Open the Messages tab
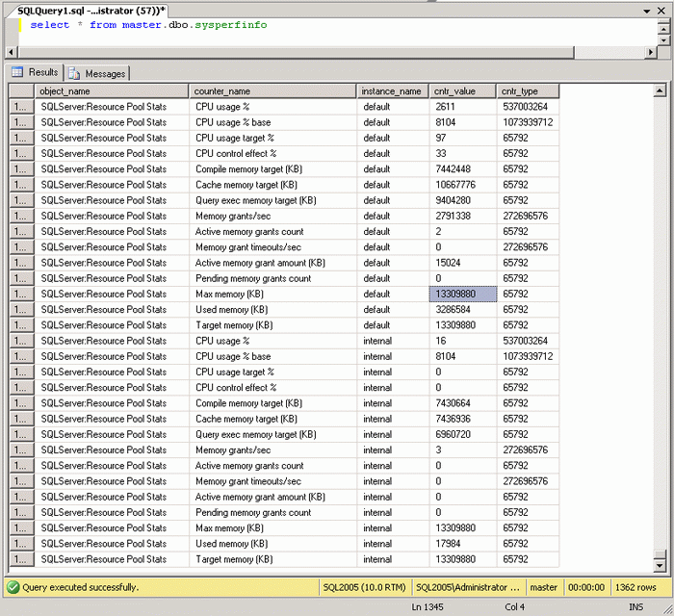Image resolution: width=674 pixels, height=616 pixels. pos(97,73)
